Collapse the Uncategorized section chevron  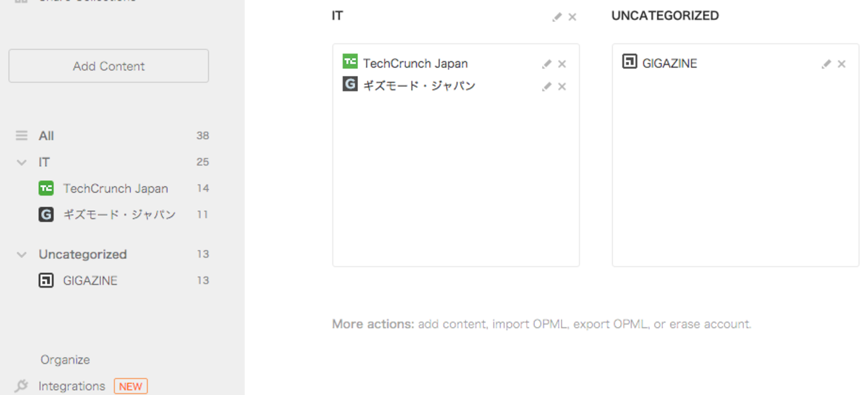pyautogui.click(x=22, y=254)
